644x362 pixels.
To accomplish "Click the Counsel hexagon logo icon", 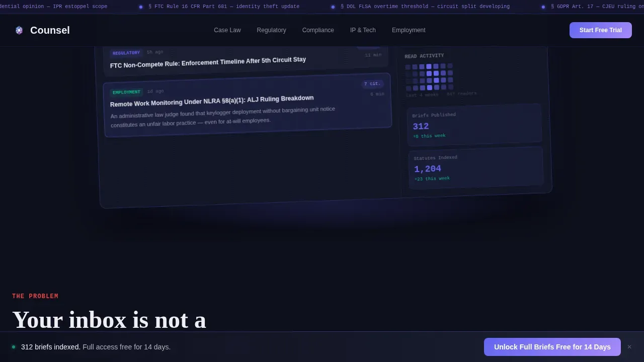I will tap(19, 30).
